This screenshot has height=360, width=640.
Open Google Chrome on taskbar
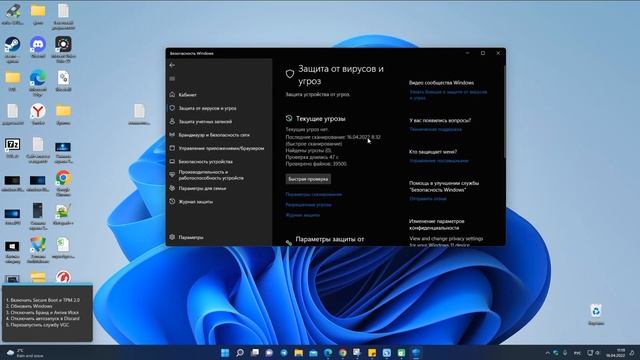(x=343, y=353)
